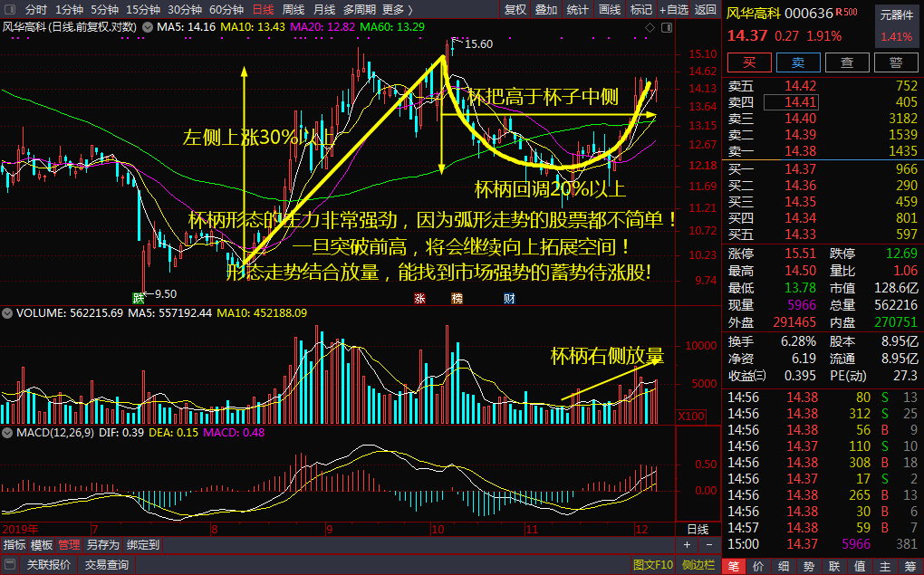
Task: Click the 警 alert button
Action: click(895, 62)
